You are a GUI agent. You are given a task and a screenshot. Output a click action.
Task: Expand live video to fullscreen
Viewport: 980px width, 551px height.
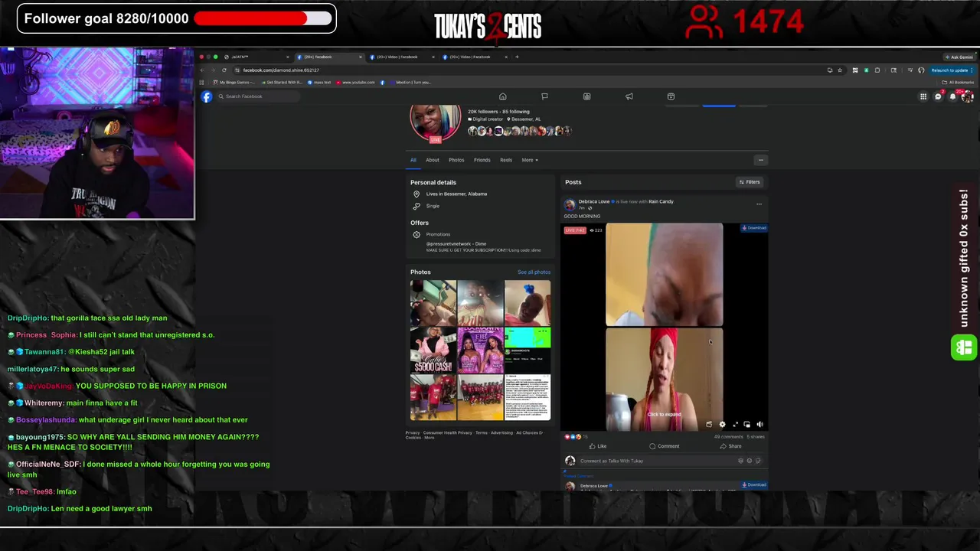tap(735, 424)
